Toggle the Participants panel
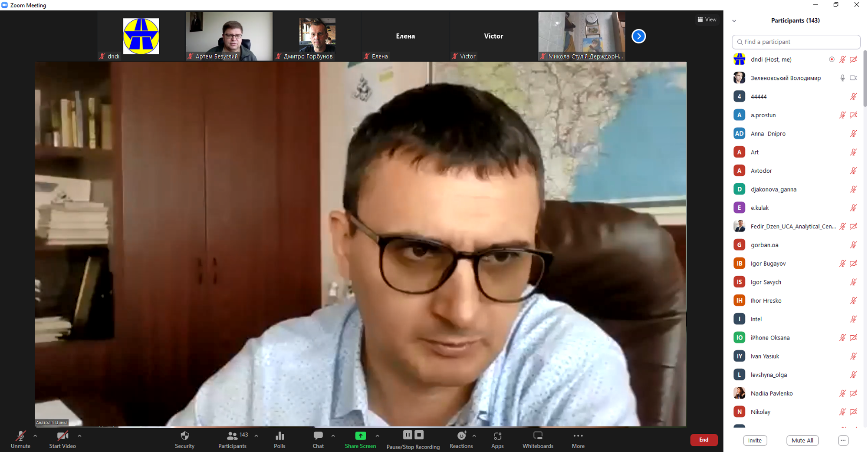Viewport: 868px width, 452px height. [233, 436]
